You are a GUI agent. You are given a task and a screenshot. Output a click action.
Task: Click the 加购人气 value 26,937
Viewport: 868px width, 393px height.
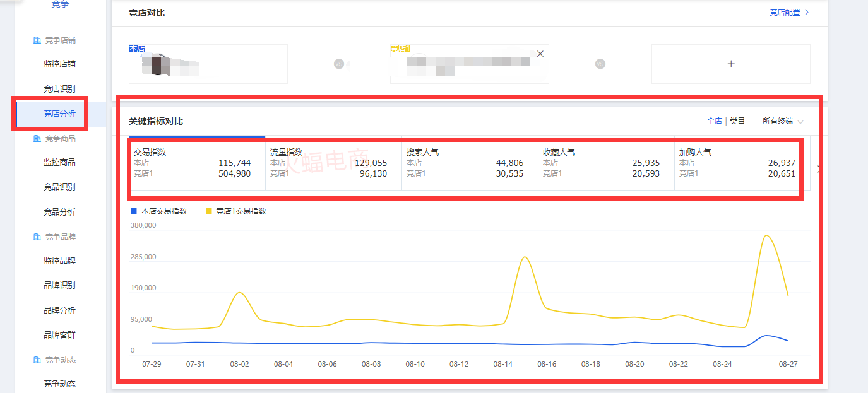(782, 163)
